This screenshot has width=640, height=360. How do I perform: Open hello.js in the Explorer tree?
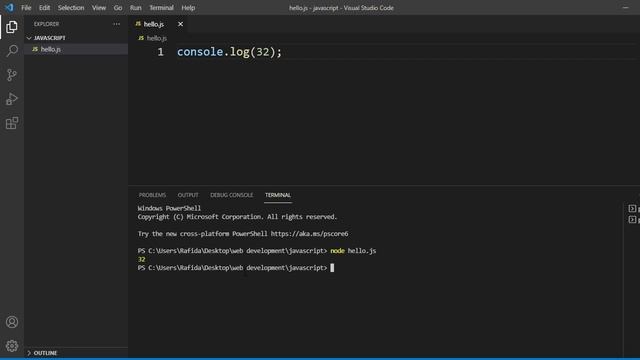76,49
